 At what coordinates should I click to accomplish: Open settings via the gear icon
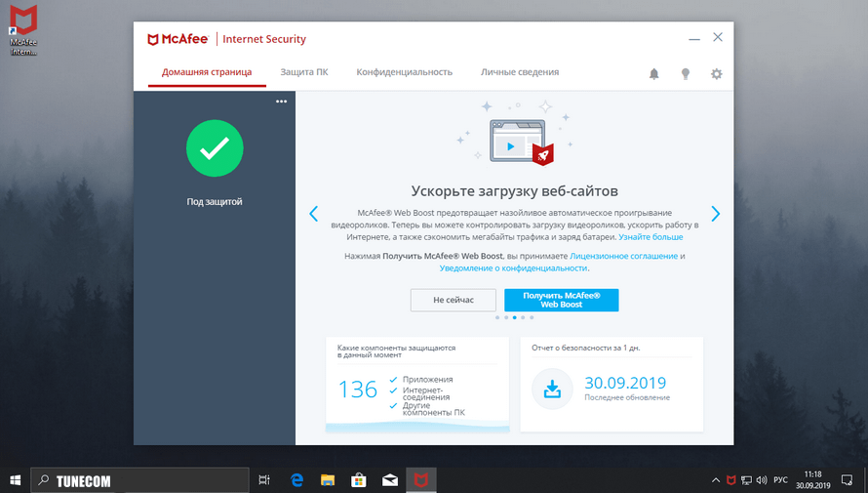717,73
